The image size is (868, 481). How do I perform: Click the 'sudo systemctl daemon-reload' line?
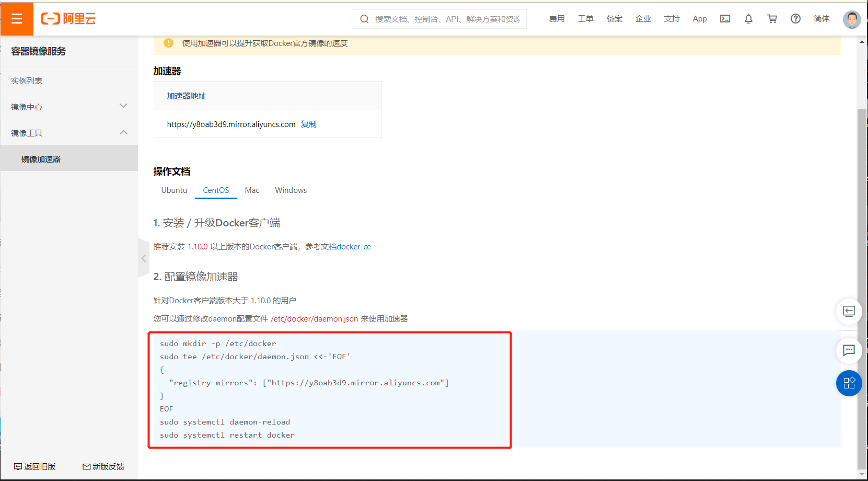click(225, 422)
